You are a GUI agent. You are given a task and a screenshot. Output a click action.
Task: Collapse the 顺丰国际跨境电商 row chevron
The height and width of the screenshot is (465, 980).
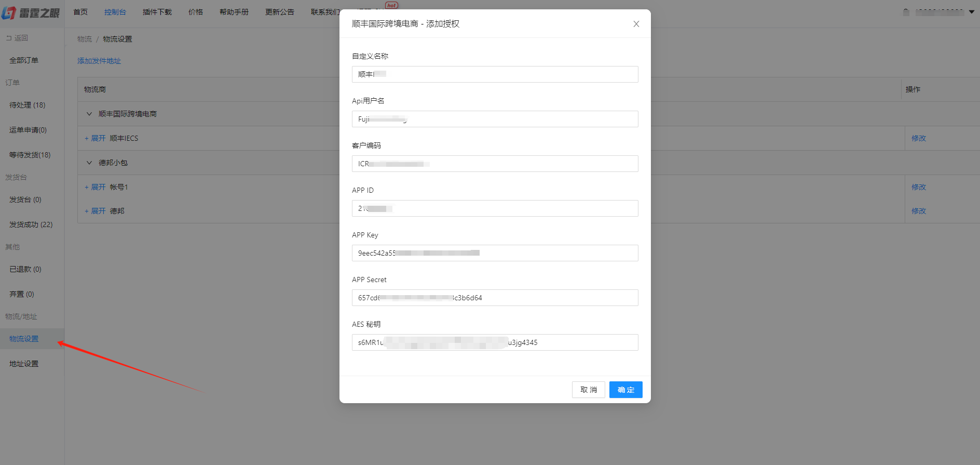point(89,114)
